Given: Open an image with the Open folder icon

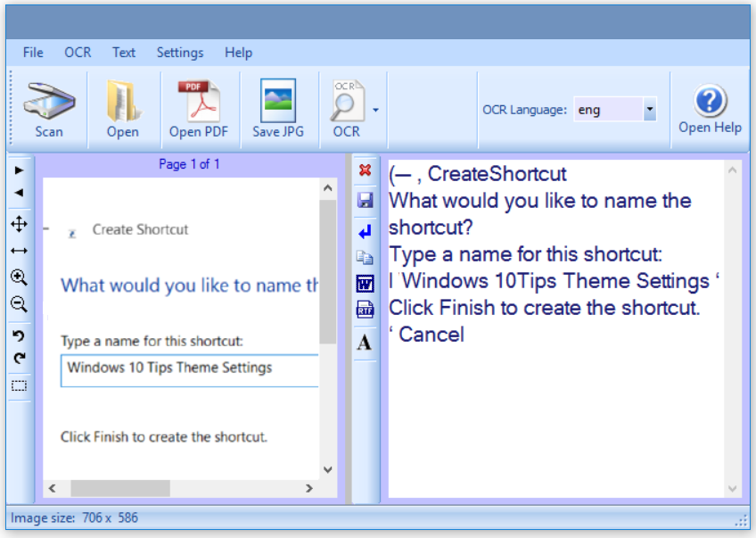Looking at the screenshot, I should (123, 101).
